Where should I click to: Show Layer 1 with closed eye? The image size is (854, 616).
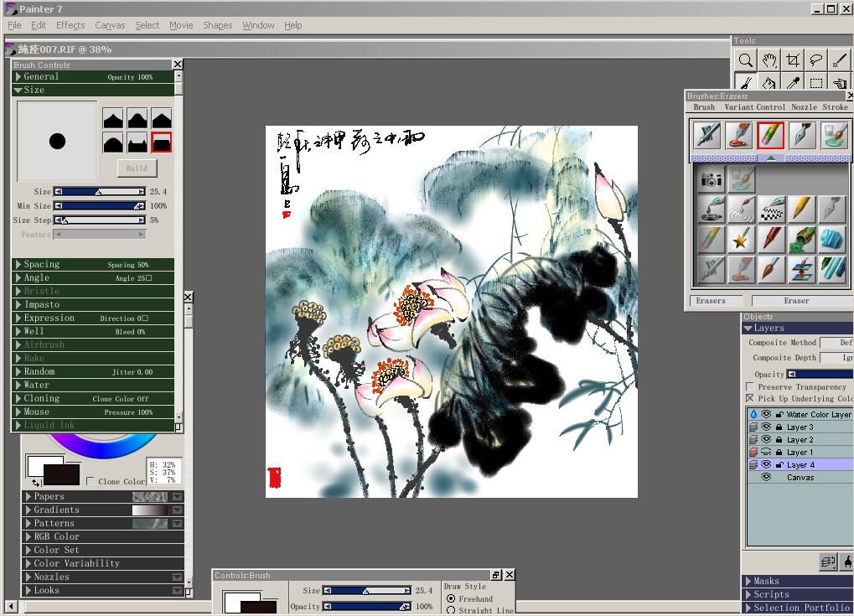766,452
